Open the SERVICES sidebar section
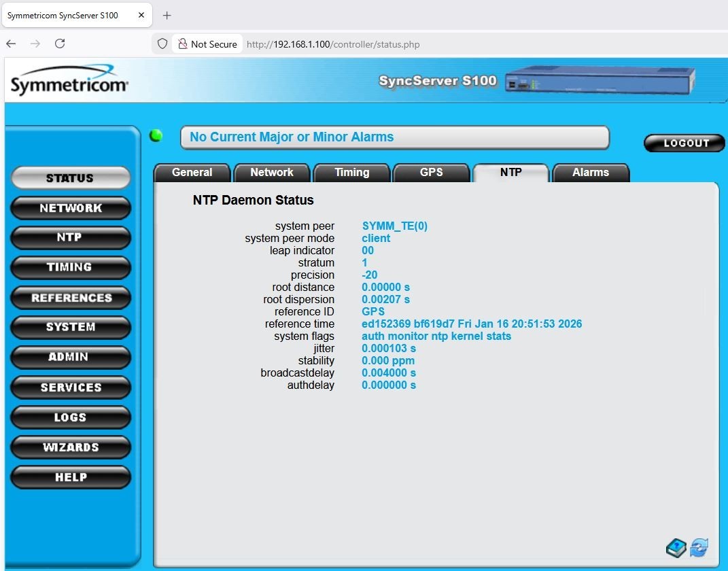Image resolution: width=728 pixels, height=571 pixels. [71, 387]
